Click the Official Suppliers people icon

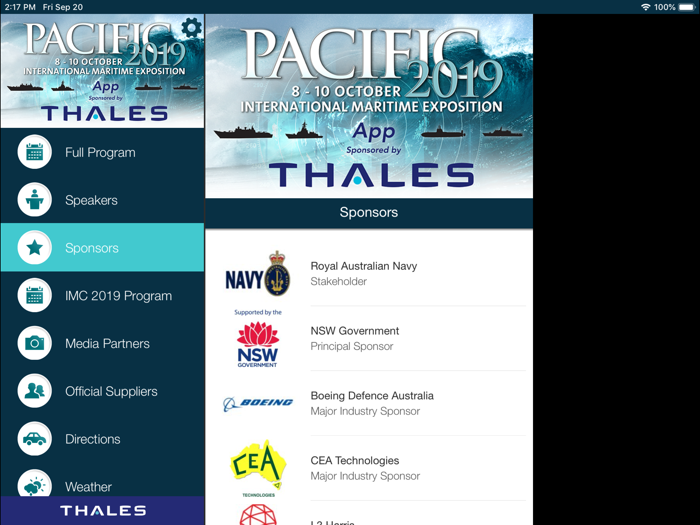[34, 391]
